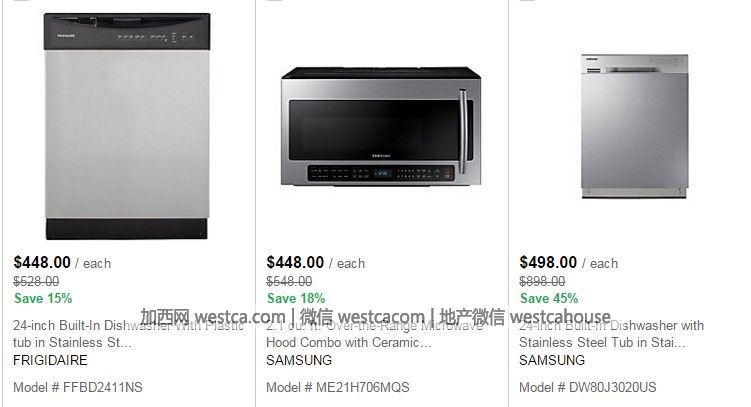Screen dimensions: 751x407
Task: Click the $448.00 price of the Samsung microwave
Action: coord(295,262)
